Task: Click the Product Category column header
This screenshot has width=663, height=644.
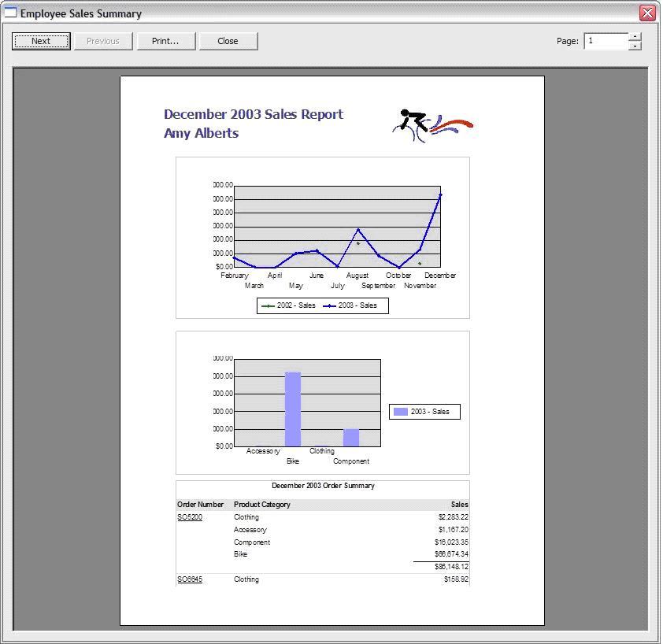Action: click(262, 505)
